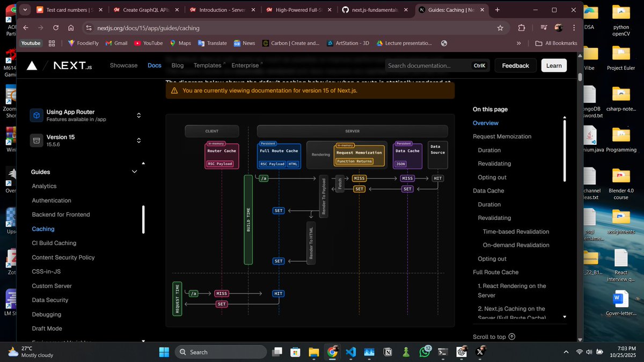Viewport: 644px width, 362px height.
Task: Open the Chrome profile avatar
Action: click(559, 28)
